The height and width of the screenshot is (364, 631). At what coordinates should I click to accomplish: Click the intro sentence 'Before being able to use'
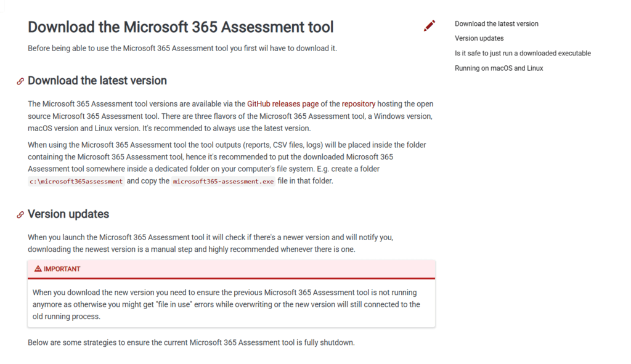tap(182, 48)
